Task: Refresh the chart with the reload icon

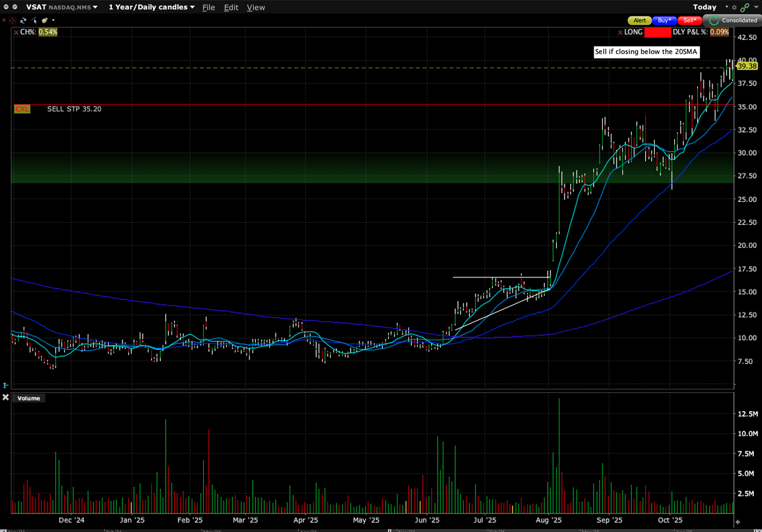Action: 23,20
